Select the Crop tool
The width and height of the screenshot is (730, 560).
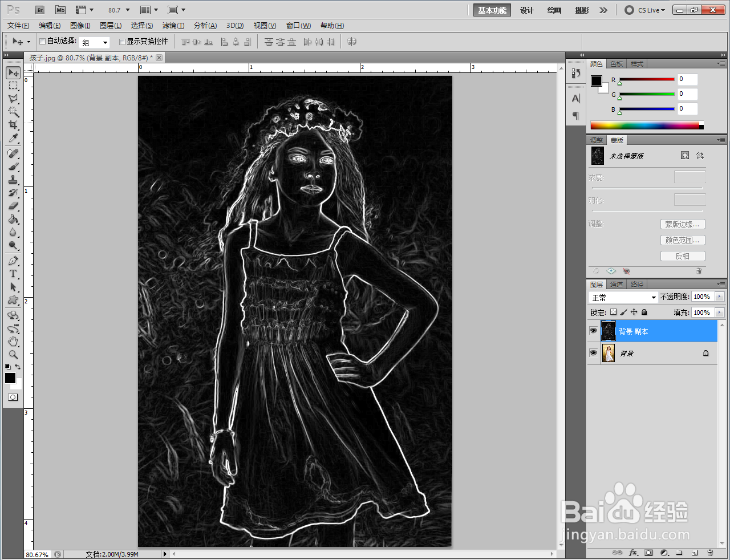13,125
